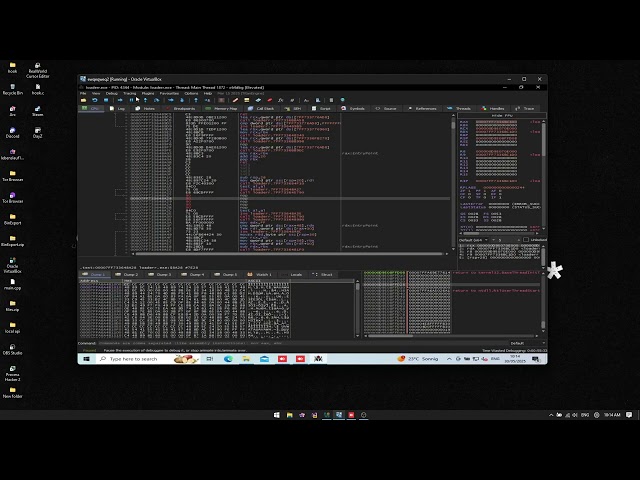Open the Help menu
640x480 pixels.
(208, 93)
